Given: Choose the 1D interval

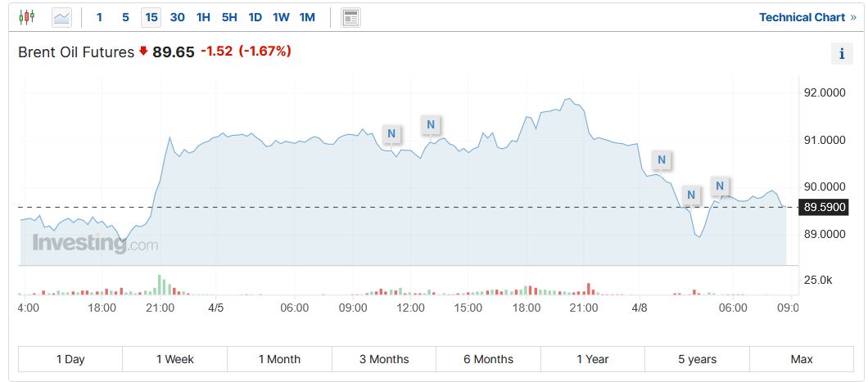Looking at the screenshot, I should coord(255,17).
